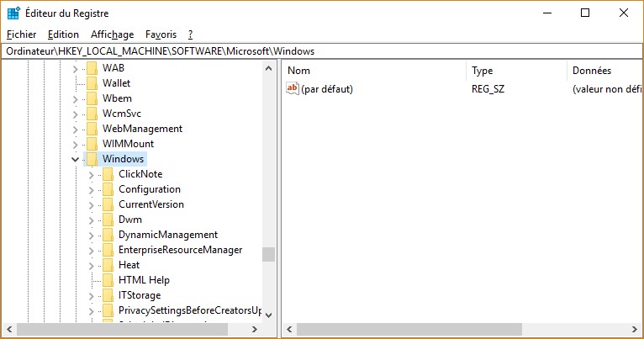Click values pane scroll left arrow

click(x=289, y=329)
